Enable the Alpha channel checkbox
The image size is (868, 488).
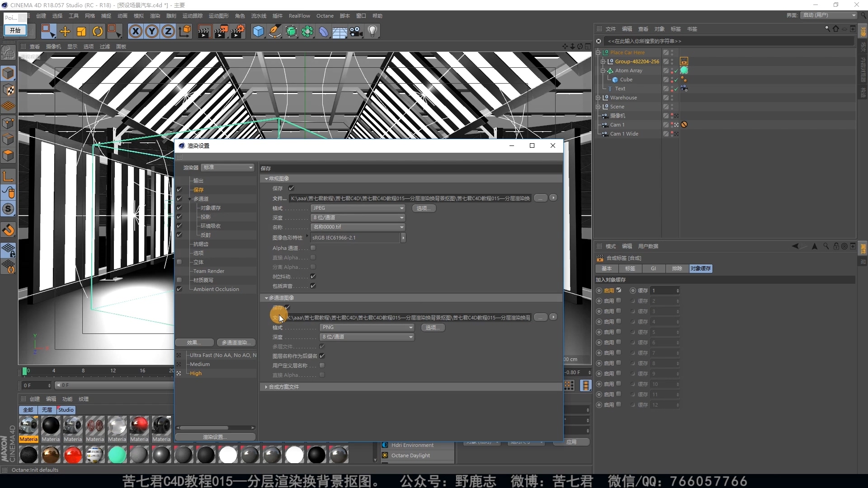click(x=313, y=248)
